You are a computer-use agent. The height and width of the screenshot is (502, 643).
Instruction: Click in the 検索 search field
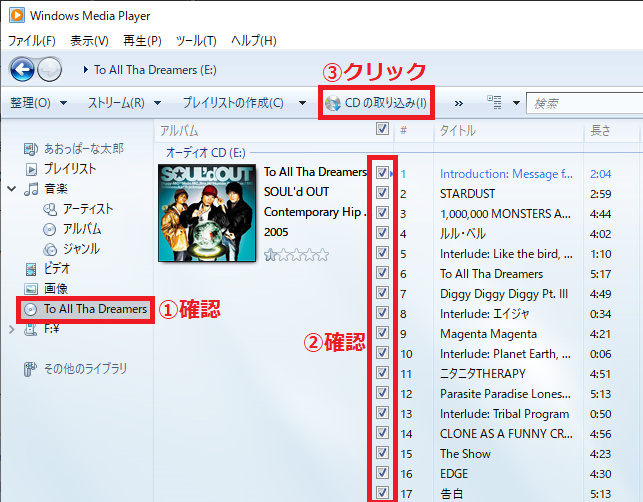(584, 103)
